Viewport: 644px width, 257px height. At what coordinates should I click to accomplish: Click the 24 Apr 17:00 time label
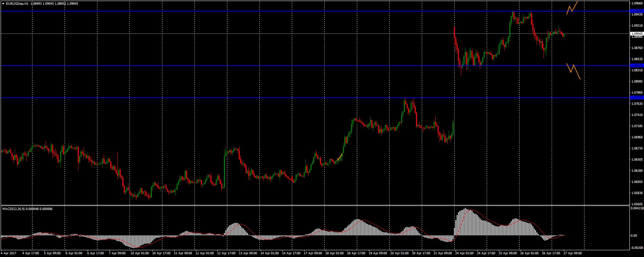pos(486,253)
